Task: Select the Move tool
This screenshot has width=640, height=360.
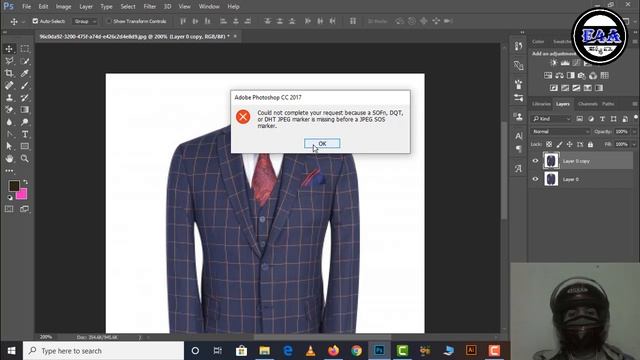Action: coord(9,49)
